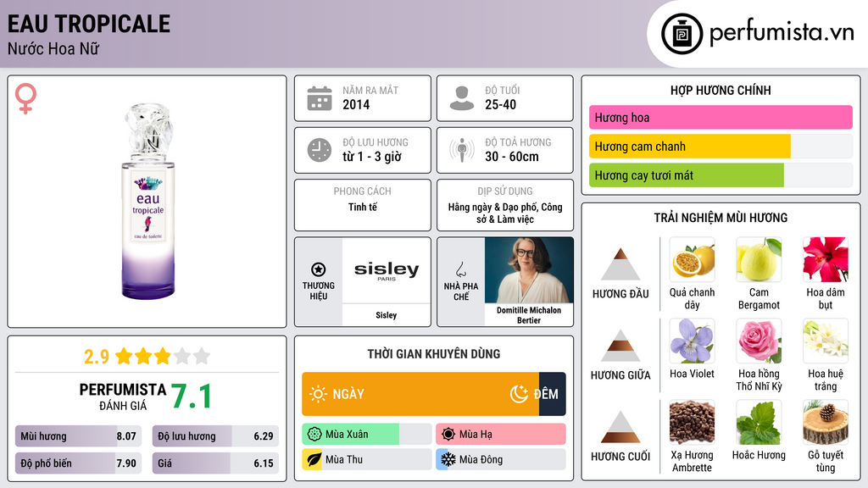Click the Quả chanh dây note image
Screen dimensions: 868x488
click(x=692, y=259)
